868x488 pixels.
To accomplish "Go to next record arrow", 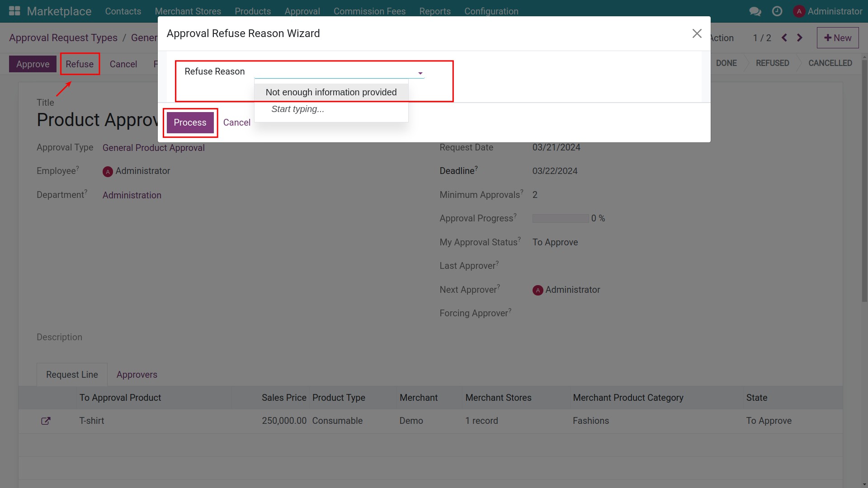I will pos(799,38).
